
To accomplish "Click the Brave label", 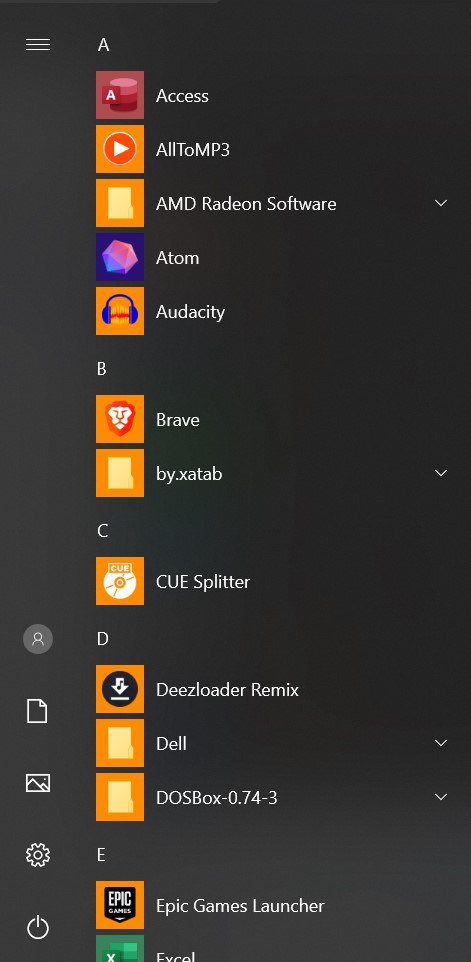I will (177, 420).
